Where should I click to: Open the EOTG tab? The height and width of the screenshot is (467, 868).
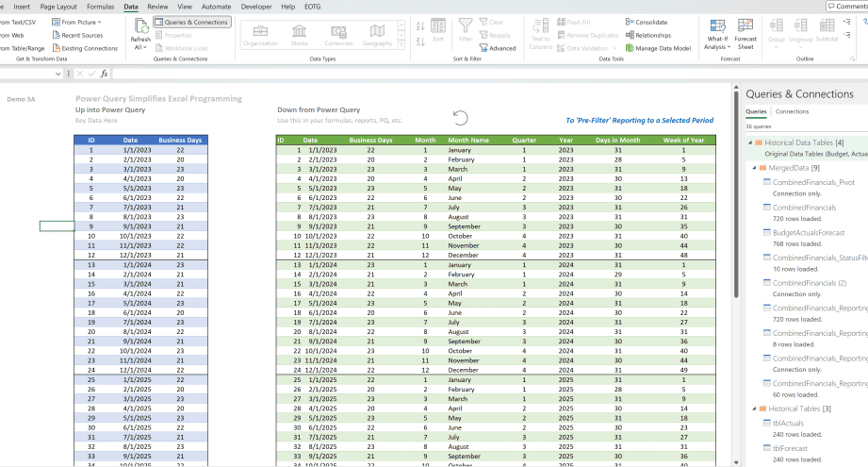[312, 7]
